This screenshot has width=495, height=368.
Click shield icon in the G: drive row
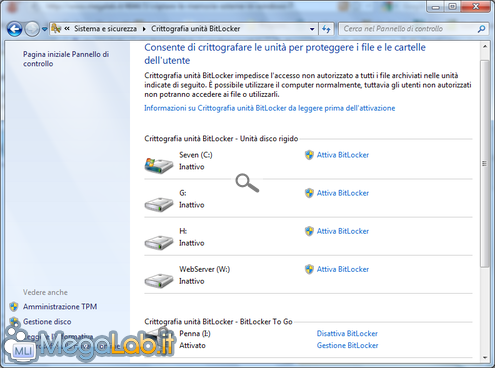pos(309,193)
